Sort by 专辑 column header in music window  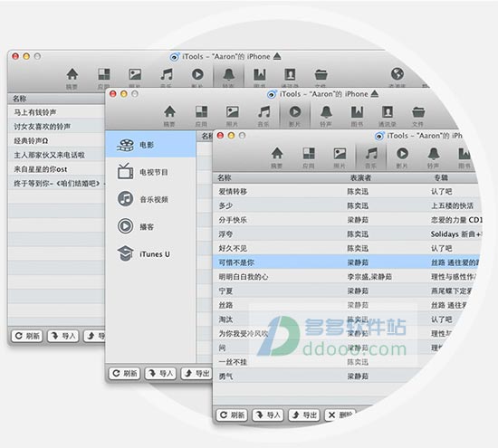tap(441, 177)
